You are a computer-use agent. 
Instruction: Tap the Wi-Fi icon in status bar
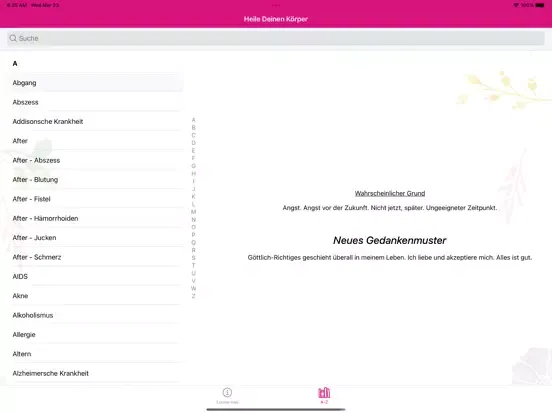tap(516, 5)
